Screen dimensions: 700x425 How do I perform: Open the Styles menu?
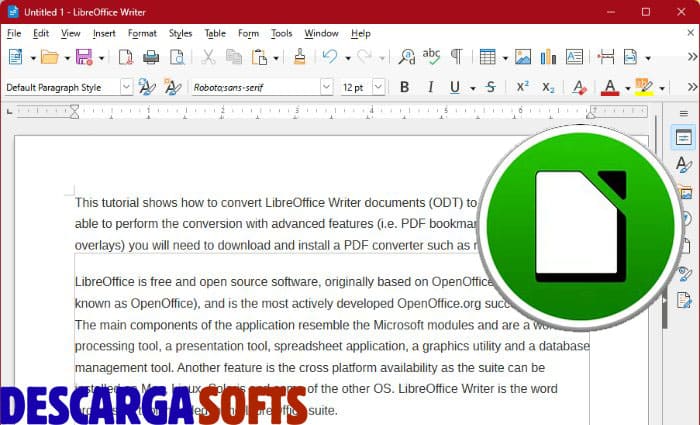coord(180,33)
